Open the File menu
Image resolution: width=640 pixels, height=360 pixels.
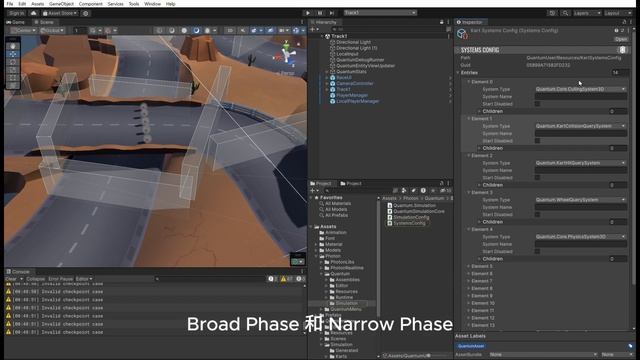(10, 4)
